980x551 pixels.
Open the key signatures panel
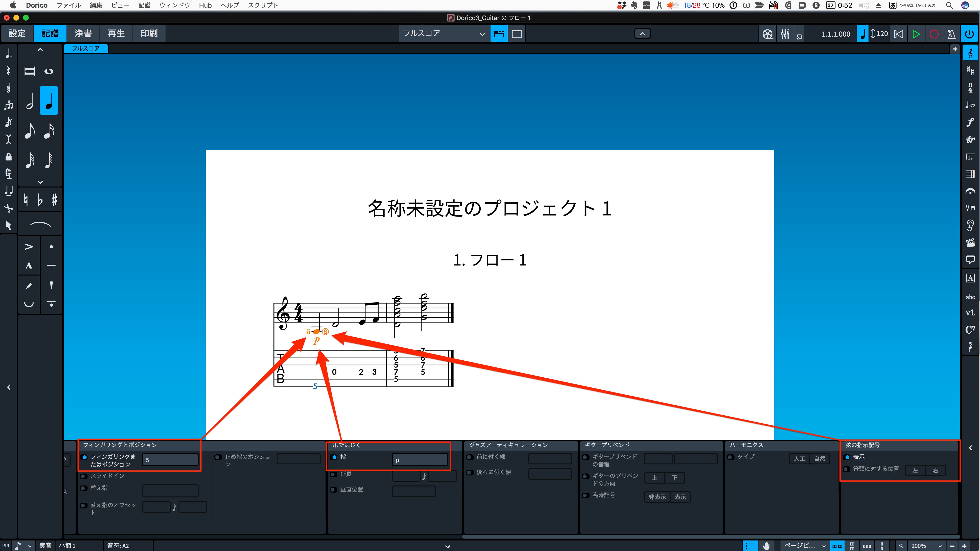point(970,70)
